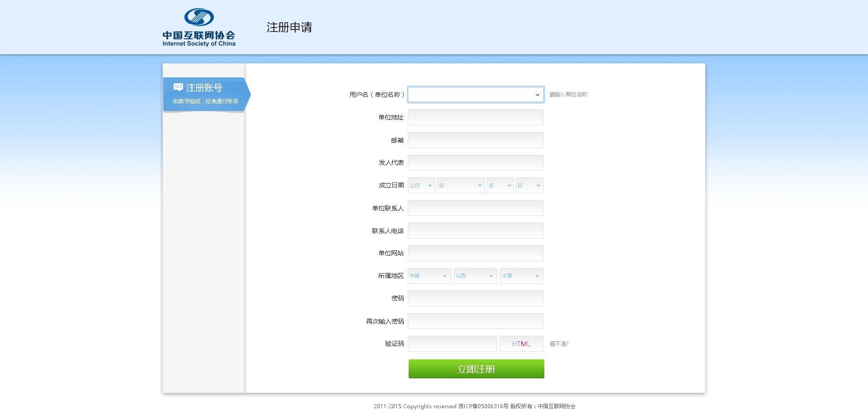This screenshot has height=420, width=868.
Task: Open the 公历 calendar type dropdown
Action: 421,185
